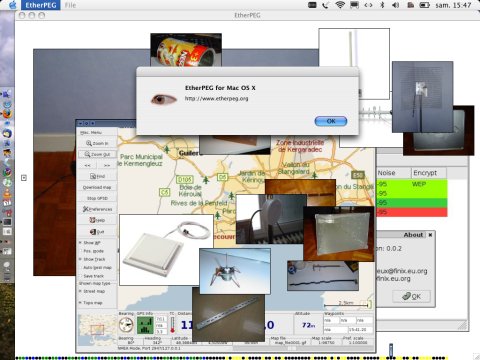Click the Encrypt column header
Screen dimensions: 480x360
pyautogui.click(x=429, y=173)
